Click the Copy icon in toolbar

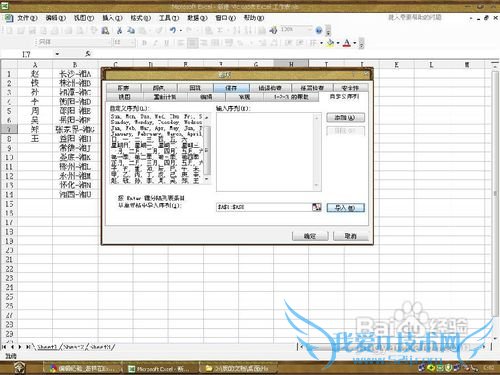131,31
